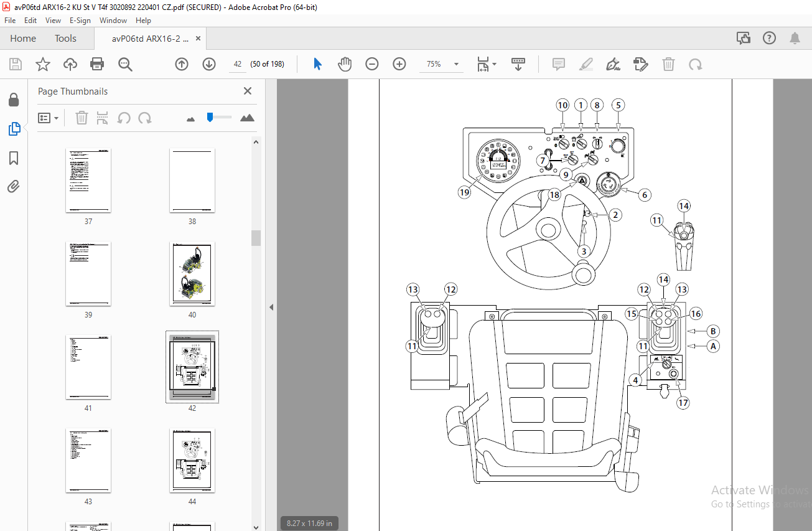Open the notifications bell
Image resolution: width=812 pixels, height=531 pixels.
tap(795, 38)
